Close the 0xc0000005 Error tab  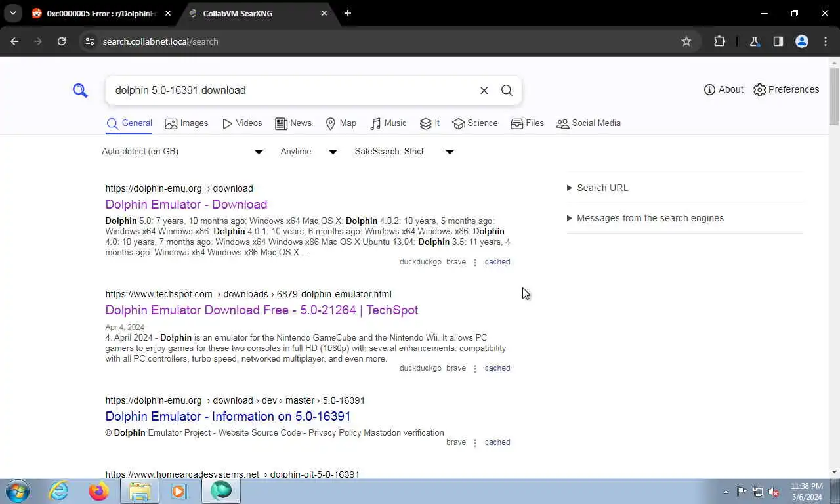[168, 13]
